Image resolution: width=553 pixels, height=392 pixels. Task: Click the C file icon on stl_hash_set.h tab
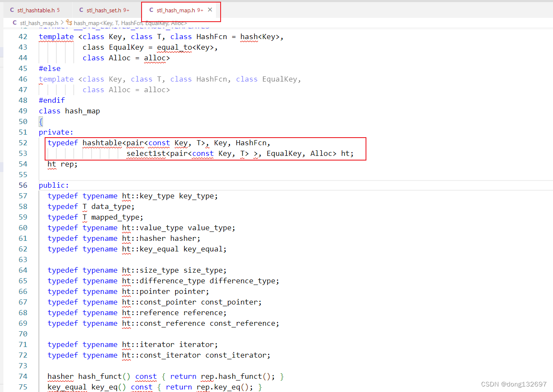tap(81, 10)
